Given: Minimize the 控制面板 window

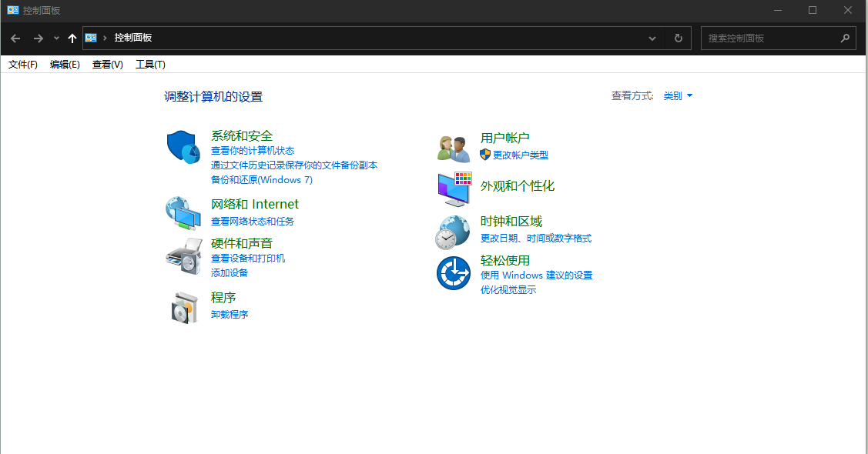Looking at the screenshot, I should click(x=778, y=10).
